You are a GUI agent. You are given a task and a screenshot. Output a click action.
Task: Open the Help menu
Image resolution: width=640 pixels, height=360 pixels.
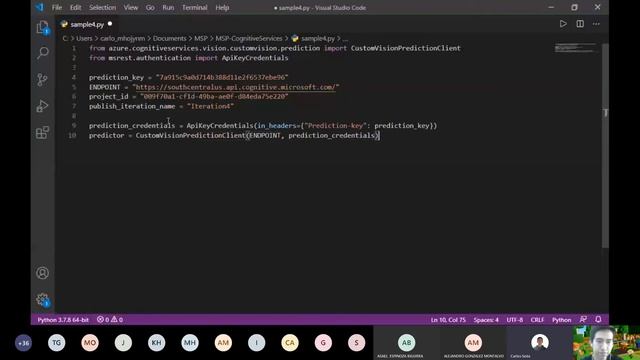click(222, 7)
